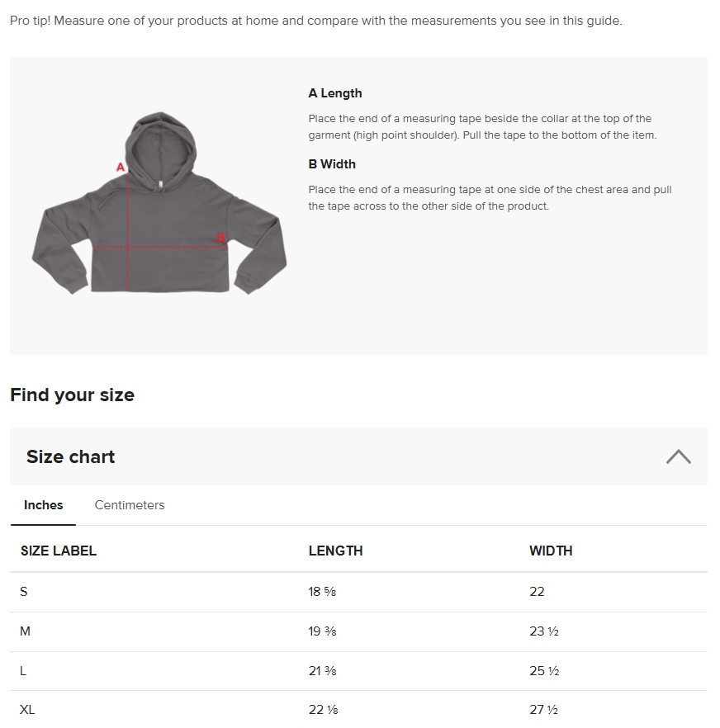The height and width of the screenshot is (728, 720).
Task: Click the 27 ½ width value for XL
Action: (x=544, y=710)
